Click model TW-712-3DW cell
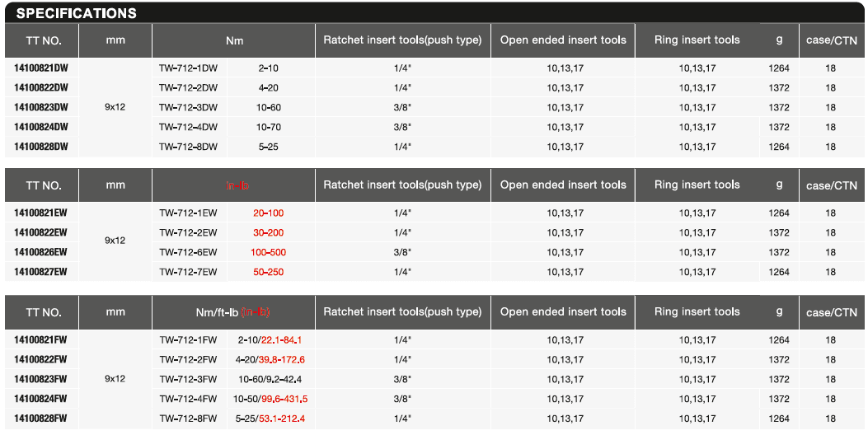 coord(188,107)
